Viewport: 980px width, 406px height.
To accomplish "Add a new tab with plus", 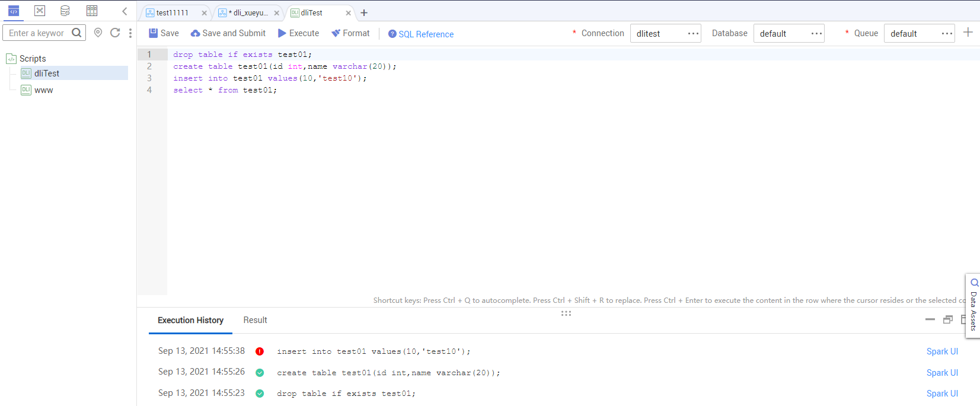I will [x=364, y=13].
